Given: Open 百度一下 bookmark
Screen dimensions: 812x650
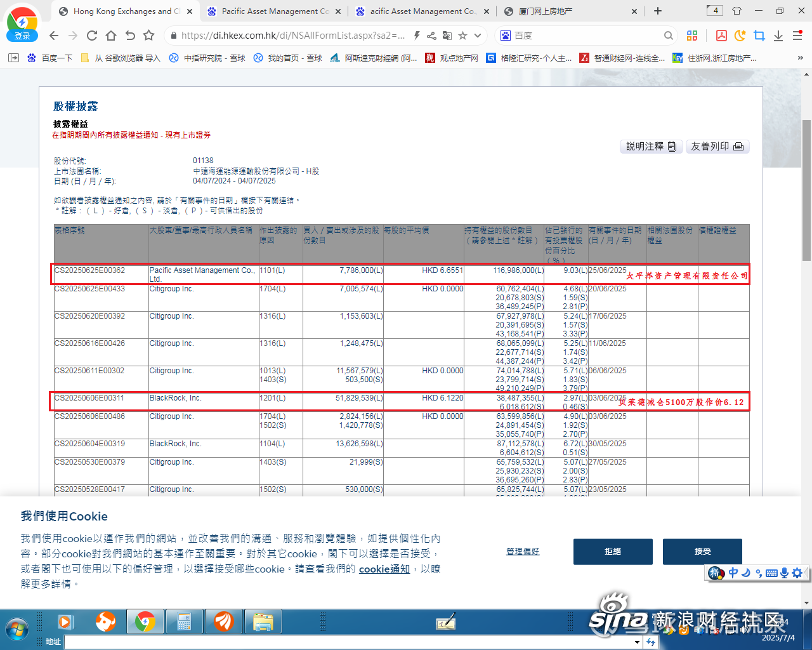Looking at the screenshot, I should click(50, 58).
